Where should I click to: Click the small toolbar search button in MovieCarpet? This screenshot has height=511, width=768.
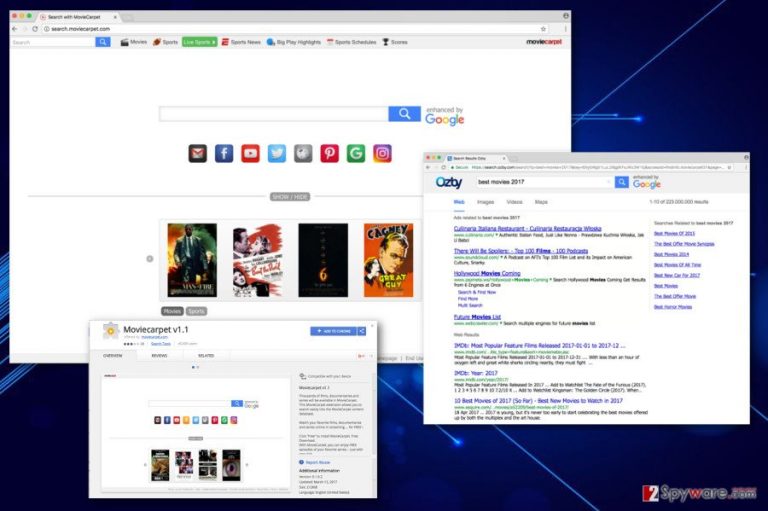103,42
